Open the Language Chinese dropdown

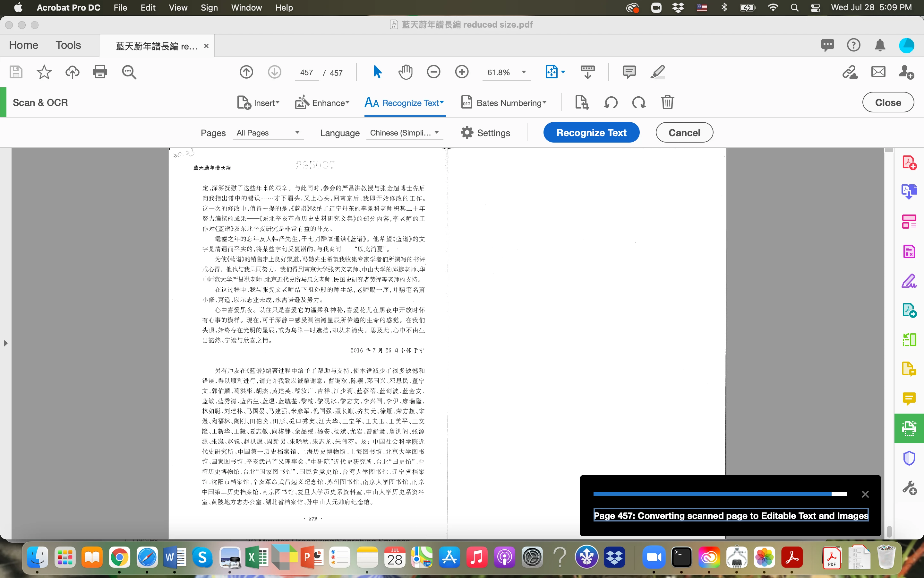405,133
